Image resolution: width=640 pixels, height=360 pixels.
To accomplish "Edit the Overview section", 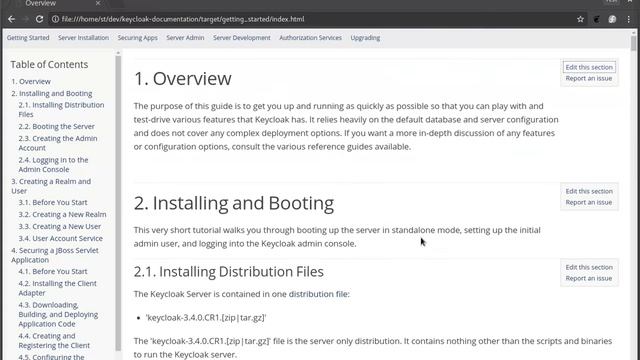I will 589,67.
